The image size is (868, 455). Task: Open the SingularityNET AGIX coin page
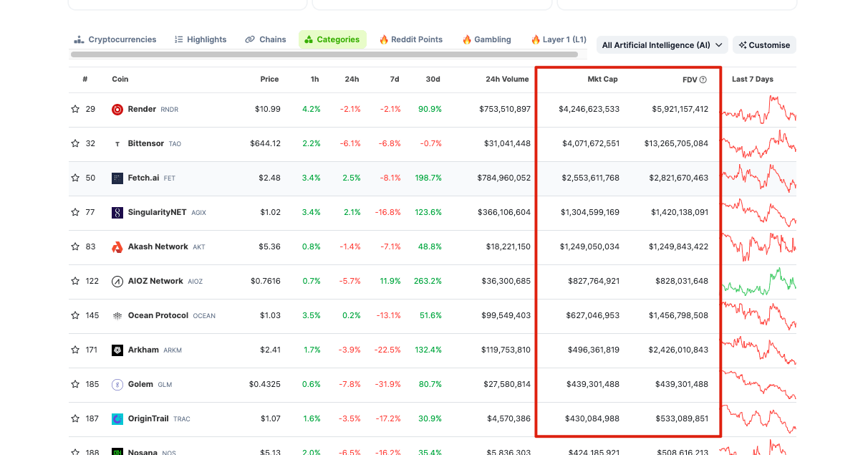tap(167, 213)
